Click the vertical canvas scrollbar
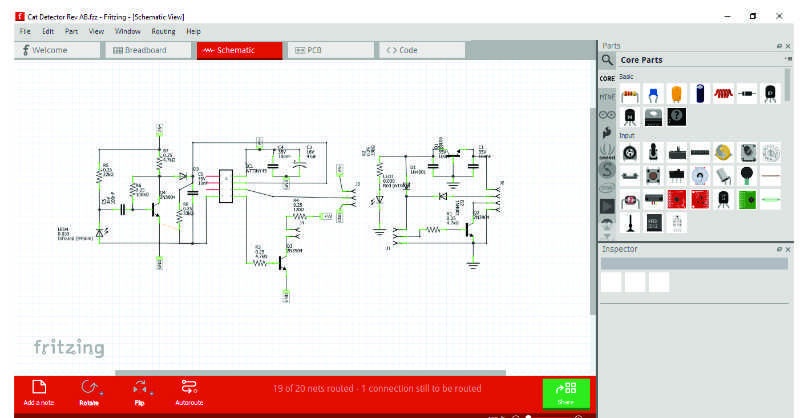 point(592,211)
